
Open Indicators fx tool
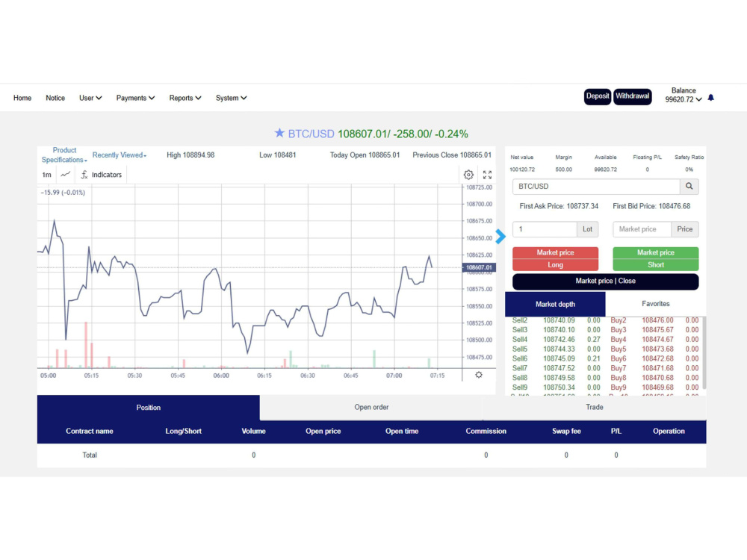[x=101, y=175]
